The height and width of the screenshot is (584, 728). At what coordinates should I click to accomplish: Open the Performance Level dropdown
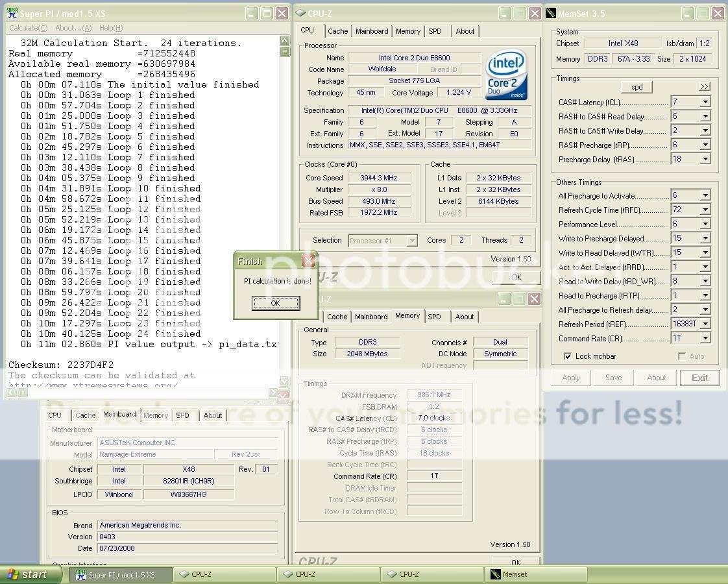point(706,224)
